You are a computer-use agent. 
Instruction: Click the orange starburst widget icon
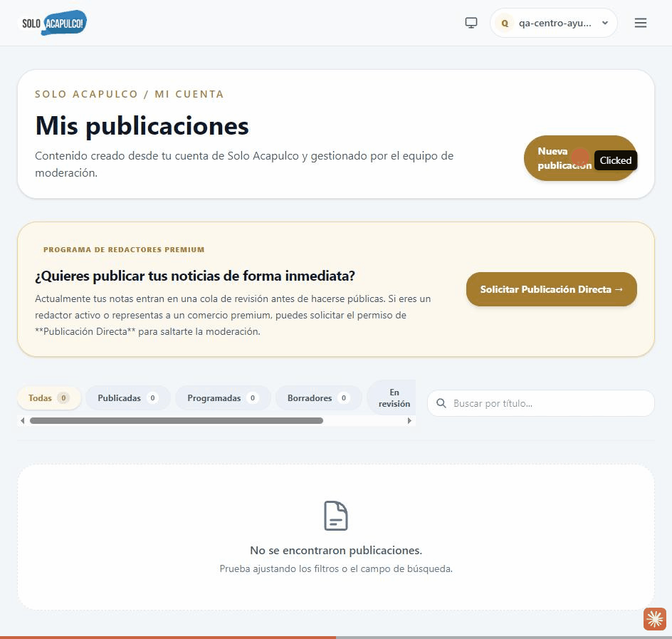[x=655, y=619]
